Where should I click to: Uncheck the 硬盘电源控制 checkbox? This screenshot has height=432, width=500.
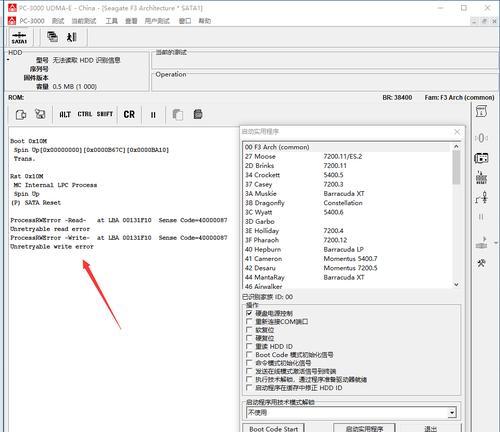(x=249, y=313)
